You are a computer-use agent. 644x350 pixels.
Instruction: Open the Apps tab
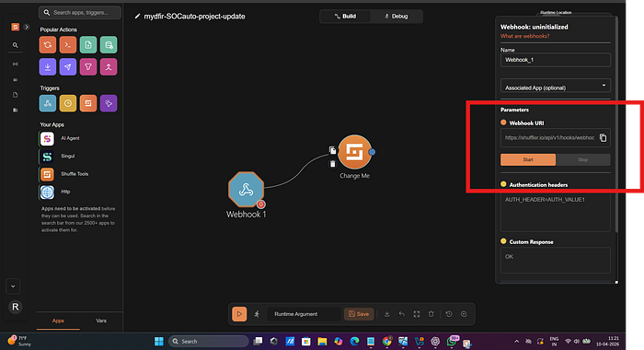pyautogui.click(x=58, y=321)
